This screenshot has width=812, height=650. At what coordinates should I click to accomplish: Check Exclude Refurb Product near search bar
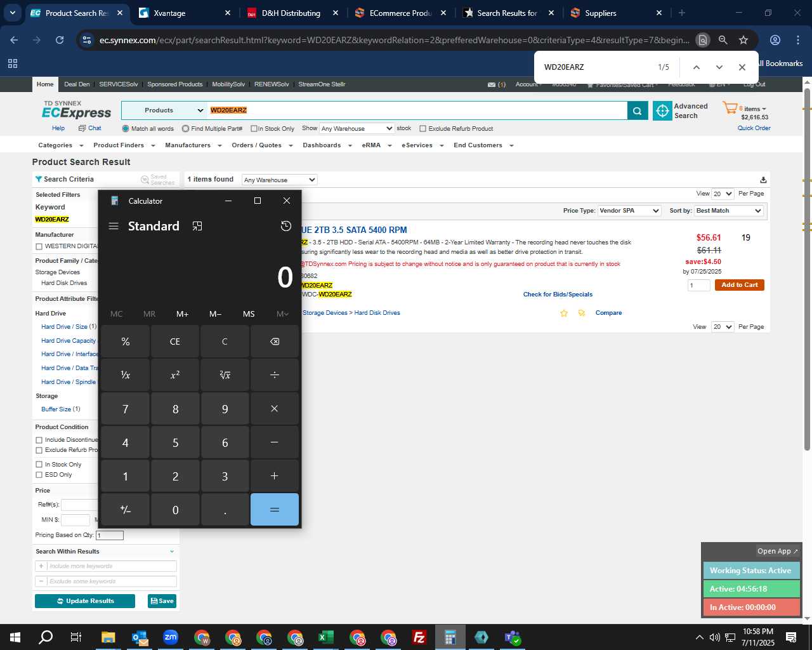click(x=422, y=129)
